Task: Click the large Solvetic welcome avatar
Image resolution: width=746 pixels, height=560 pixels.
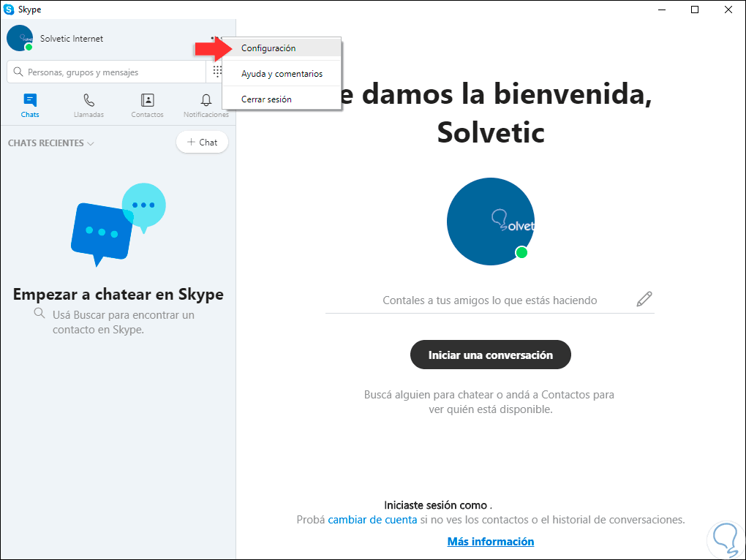Action: pyautogui.click(x=491, y=222)
